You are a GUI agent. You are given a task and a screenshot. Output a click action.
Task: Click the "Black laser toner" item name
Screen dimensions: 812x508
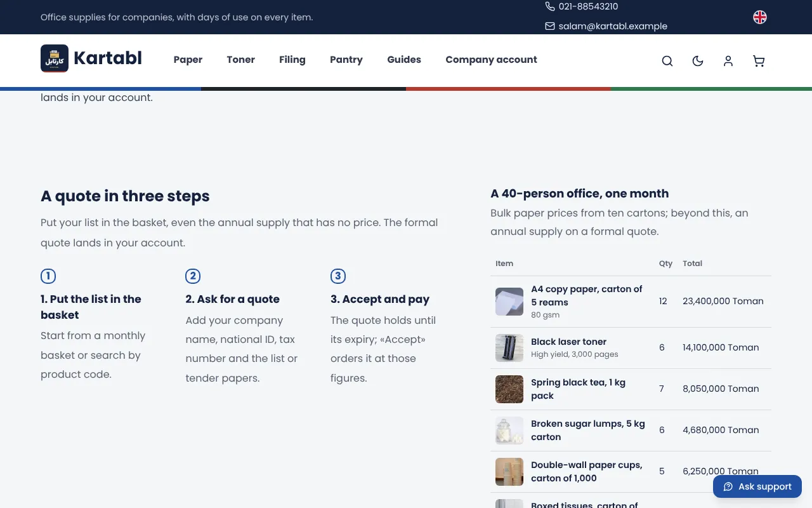point(568,342)
